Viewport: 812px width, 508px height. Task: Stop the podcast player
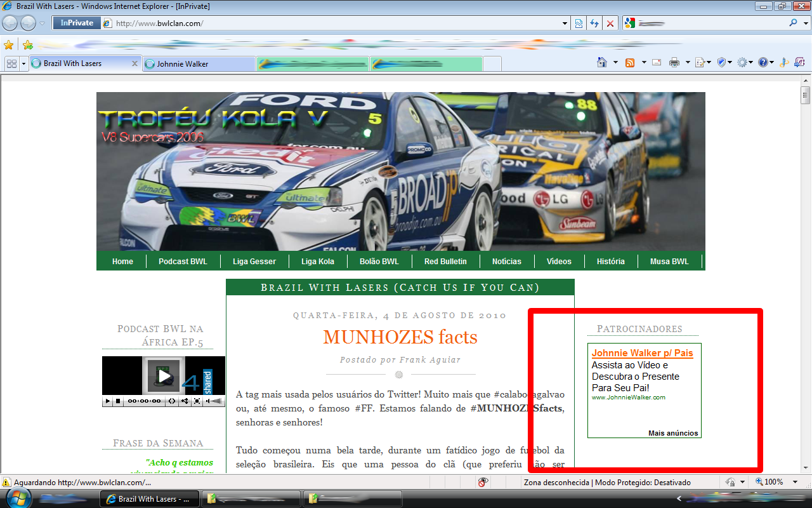pyautogui.click(x=118, y=401)
